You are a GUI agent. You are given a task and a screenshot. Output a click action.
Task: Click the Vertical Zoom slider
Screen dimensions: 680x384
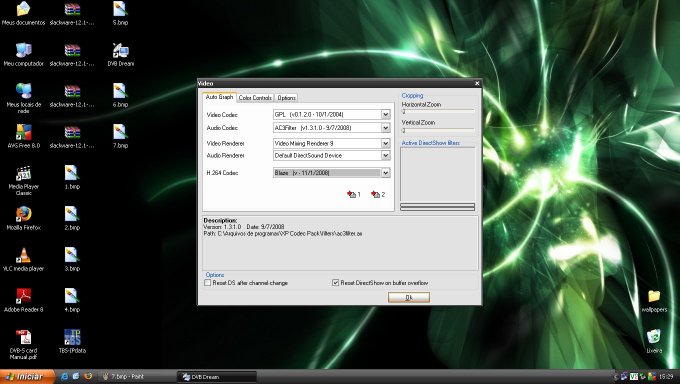438,130
